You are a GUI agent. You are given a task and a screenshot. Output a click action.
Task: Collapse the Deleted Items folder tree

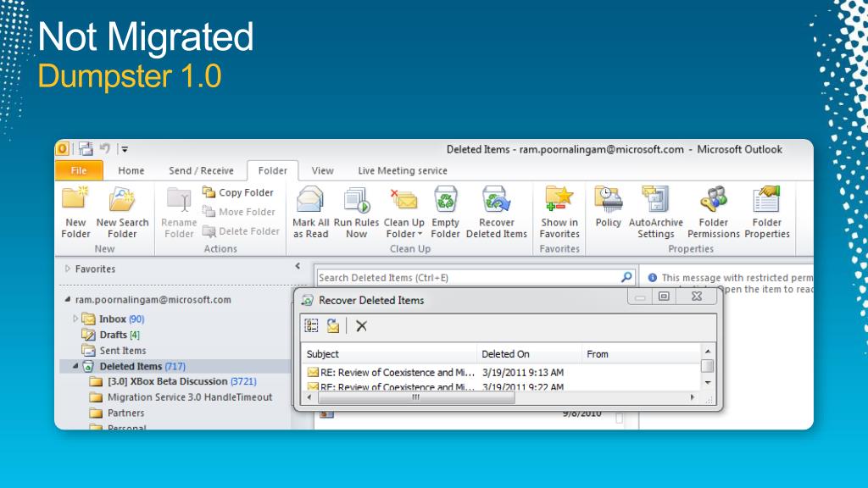click(75, 366)
